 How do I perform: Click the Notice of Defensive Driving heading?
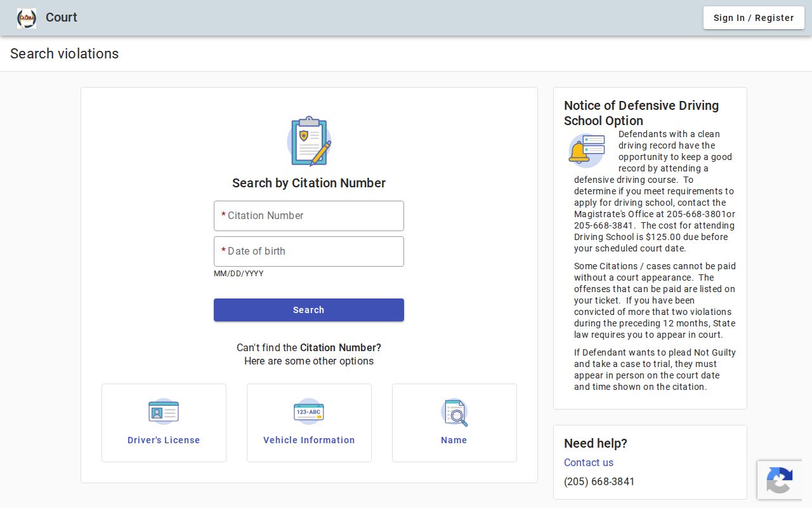[641, 113]
